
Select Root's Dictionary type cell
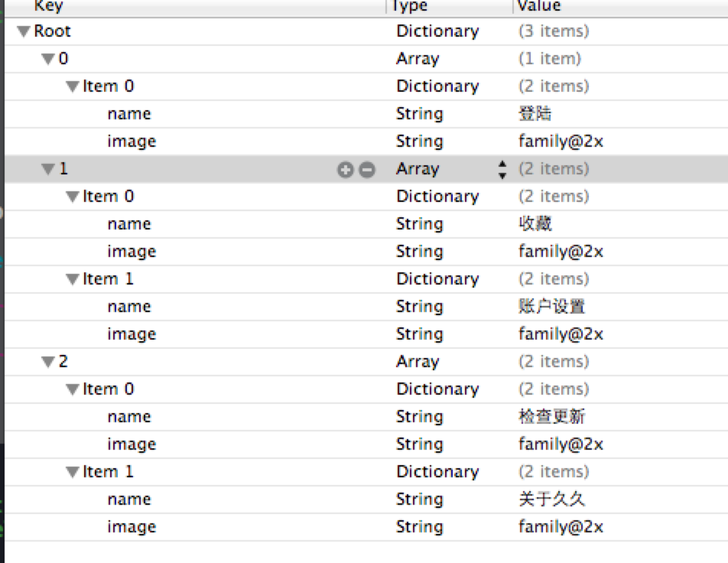437,31
